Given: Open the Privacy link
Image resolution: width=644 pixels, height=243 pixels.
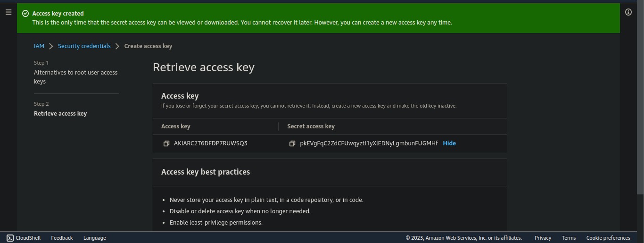Looking at the screenshot, I should pos(543,238).
